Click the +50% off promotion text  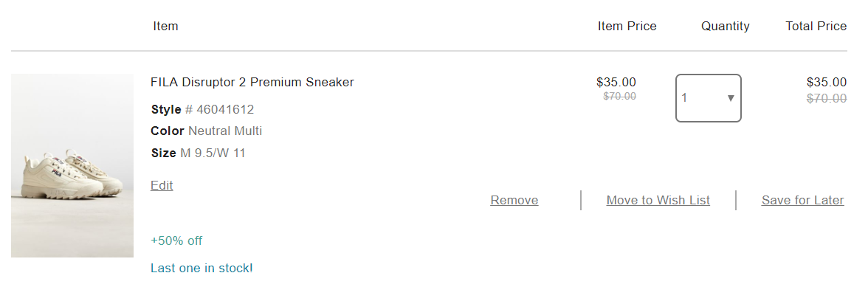(x=176, y=241)
